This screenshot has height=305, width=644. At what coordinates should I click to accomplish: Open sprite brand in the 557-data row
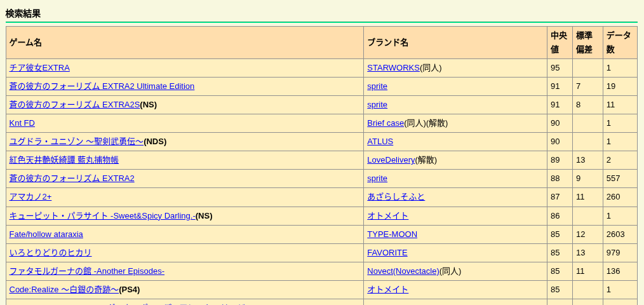[x=377, y=179]
